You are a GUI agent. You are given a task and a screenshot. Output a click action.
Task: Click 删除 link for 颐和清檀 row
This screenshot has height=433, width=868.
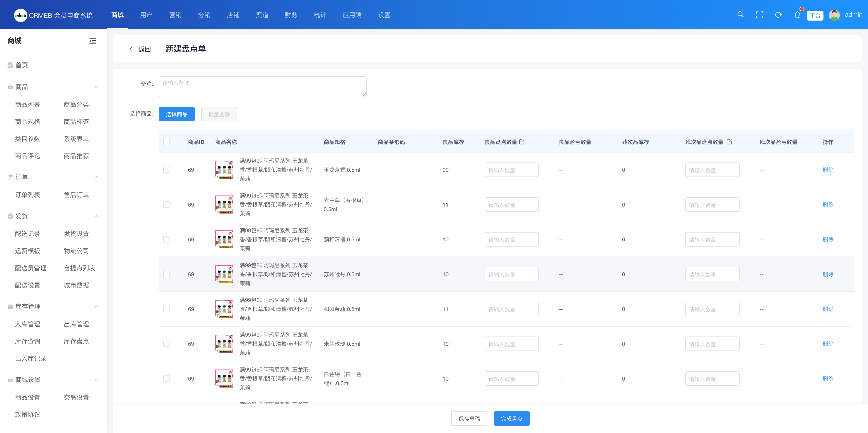(828, 240)
